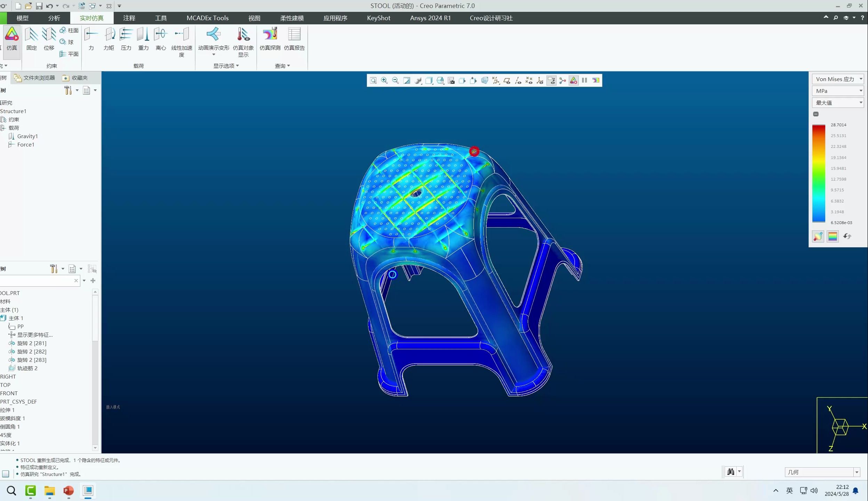Open the Ansys 2024 R1 tab
This screenshot has height=501, width=868.
tap(430, 18)
